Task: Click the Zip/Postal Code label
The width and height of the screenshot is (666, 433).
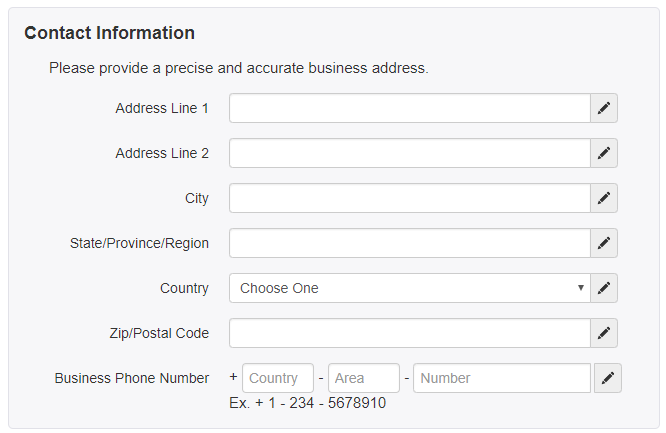Action: pos(159,333)
